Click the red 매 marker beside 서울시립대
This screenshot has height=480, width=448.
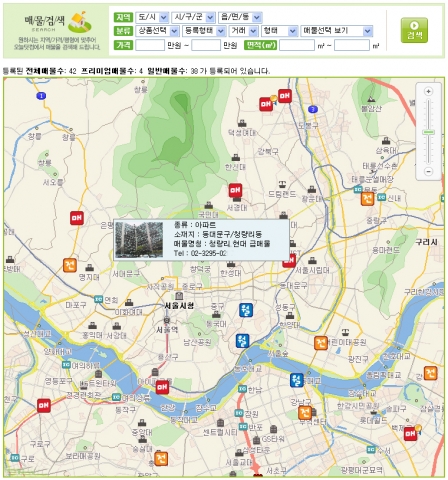pyautogui.click(x=289, y=261)
